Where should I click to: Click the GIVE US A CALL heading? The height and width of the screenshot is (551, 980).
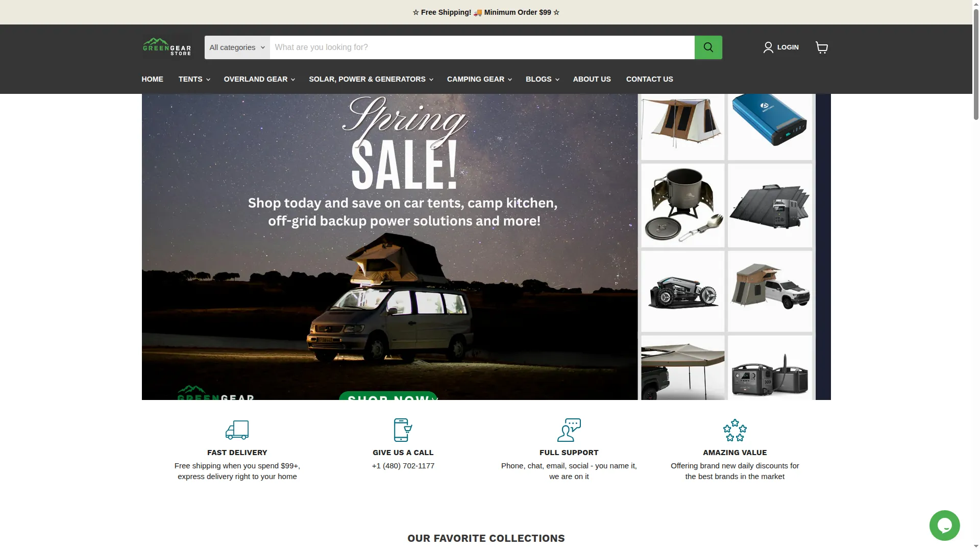[x=403, y=453]
